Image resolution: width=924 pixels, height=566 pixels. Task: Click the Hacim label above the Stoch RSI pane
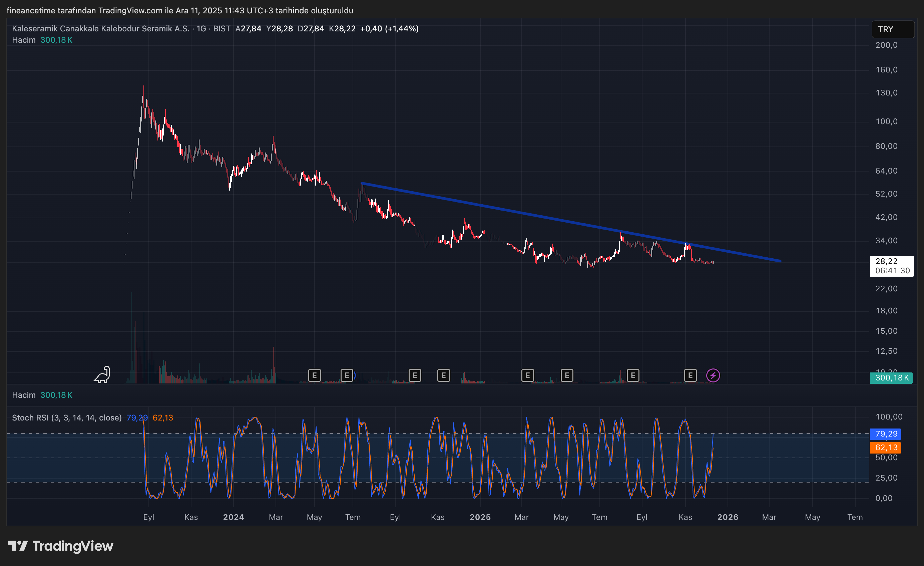(x=24, y=395)
